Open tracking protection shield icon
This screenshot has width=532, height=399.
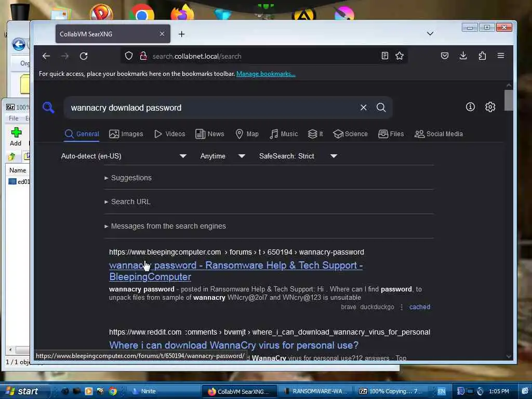click(129, 56)
